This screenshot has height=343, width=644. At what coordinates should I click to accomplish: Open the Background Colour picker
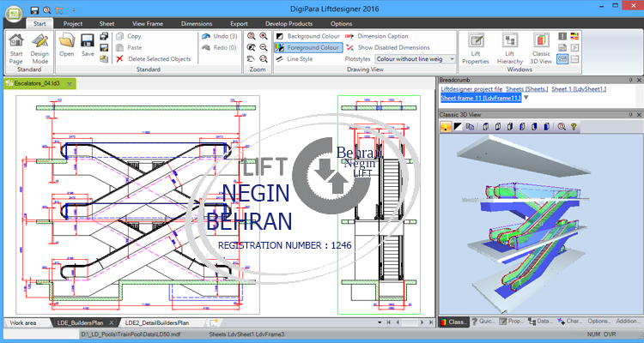coord(308,36)
